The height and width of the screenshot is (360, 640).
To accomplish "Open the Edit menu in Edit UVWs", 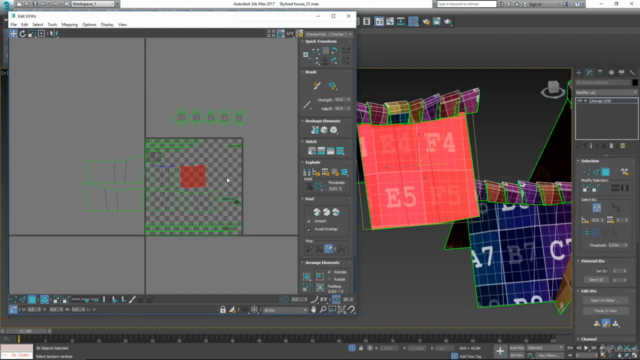I will tap(24, 24).
